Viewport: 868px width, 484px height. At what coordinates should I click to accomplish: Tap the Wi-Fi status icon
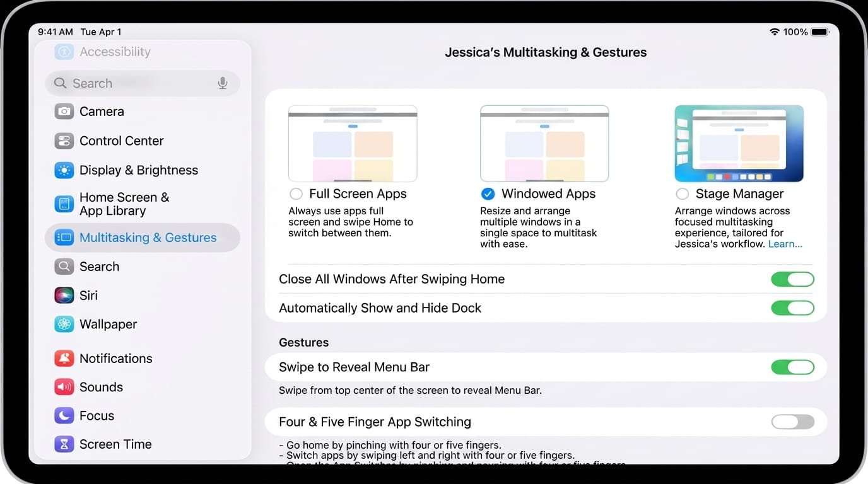coord(775,32)
